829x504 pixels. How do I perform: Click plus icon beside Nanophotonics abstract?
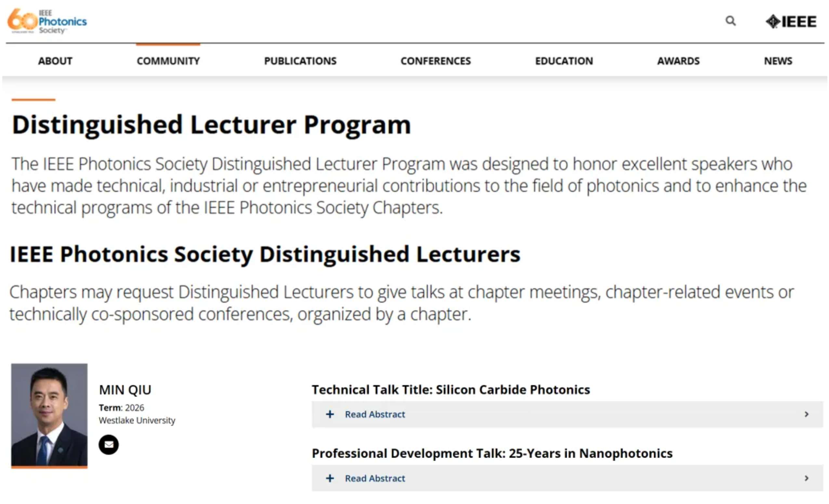330,478
